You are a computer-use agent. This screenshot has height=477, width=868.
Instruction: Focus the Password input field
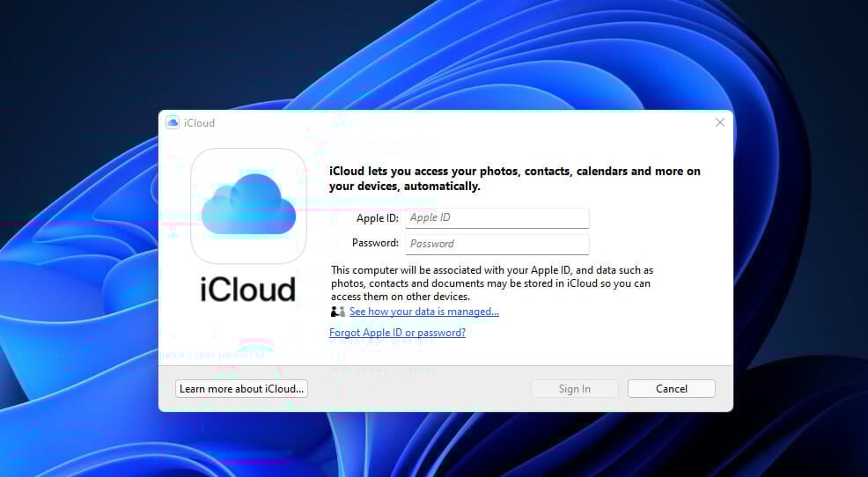click(x=497, y=244)
